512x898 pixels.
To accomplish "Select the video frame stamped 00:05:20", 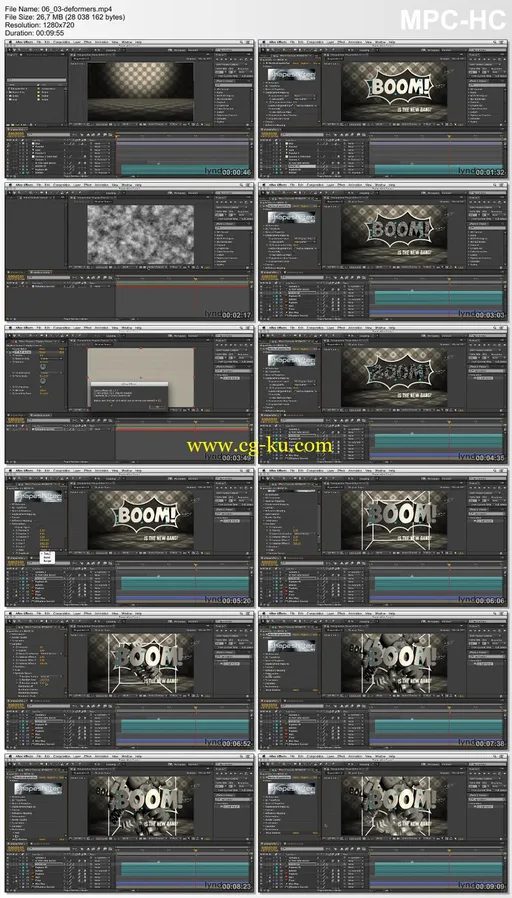I will tap(129, 537).
